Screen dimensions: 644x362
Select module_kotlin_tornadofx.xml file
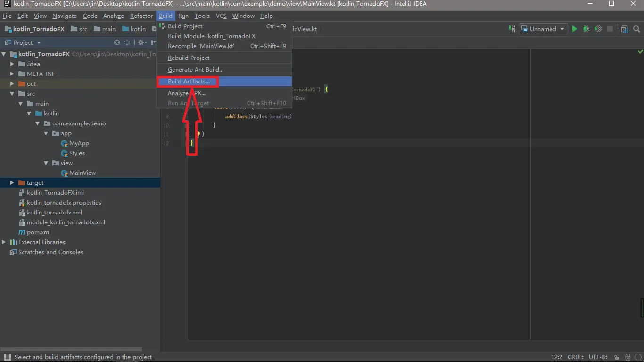[62, 222]
